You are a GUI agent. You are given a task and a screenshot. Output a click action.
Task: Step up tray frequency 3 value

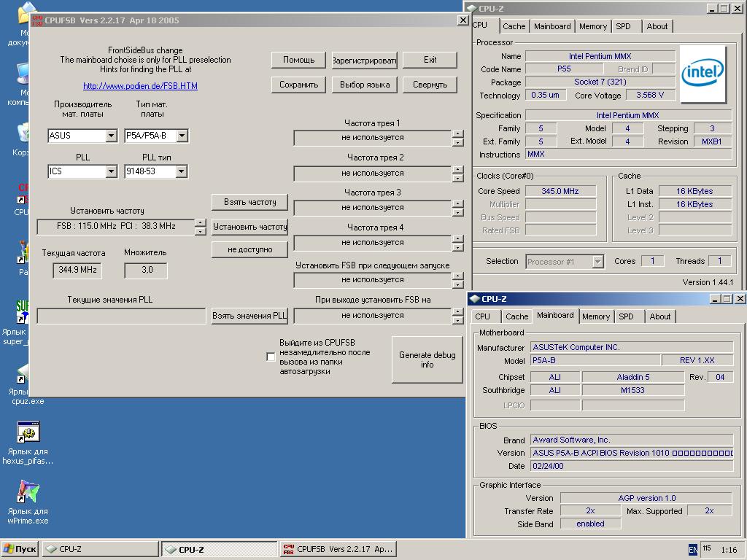click(x=458, y=204)
